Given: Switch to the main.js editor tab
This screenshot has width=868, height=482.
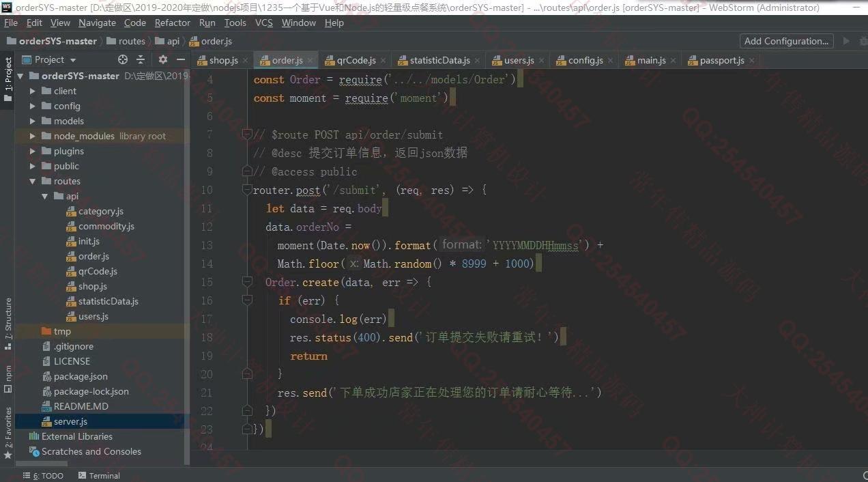Looking at the screenshot, I should pyautogui.click(x=651, y=60).
